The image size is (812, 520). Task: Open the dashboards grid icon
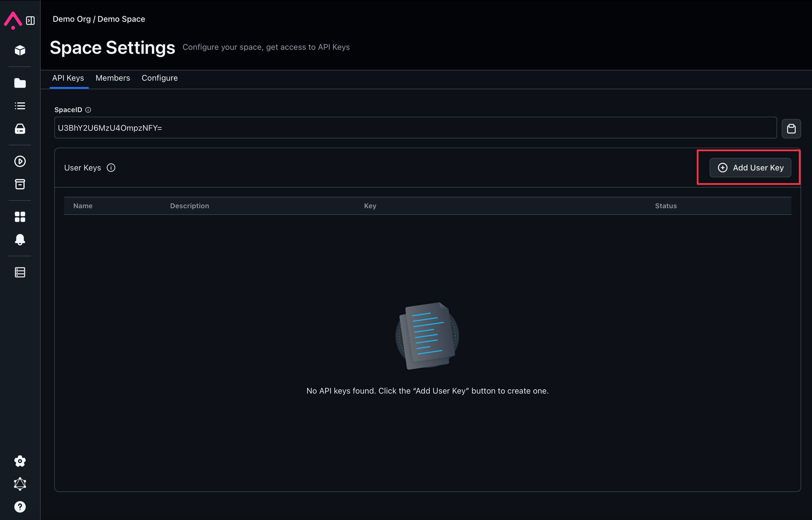click(20, 217)
